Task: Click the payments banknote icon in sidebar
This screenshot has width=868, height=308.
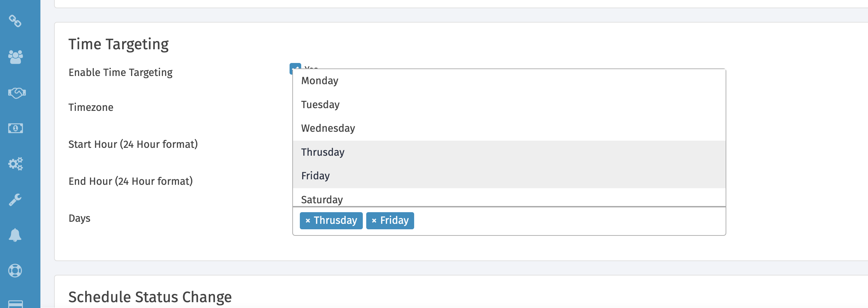Action: coord(15,128)
